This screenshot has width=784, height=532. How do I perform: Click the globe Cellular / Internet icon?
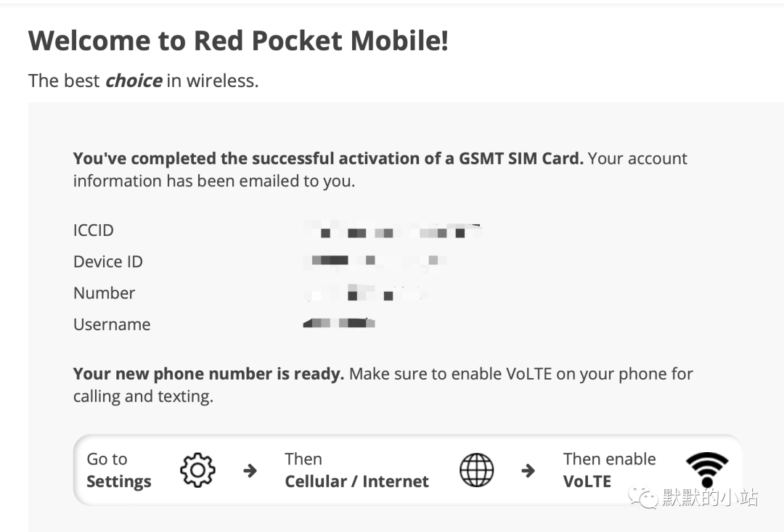click(x=476, y=470)
